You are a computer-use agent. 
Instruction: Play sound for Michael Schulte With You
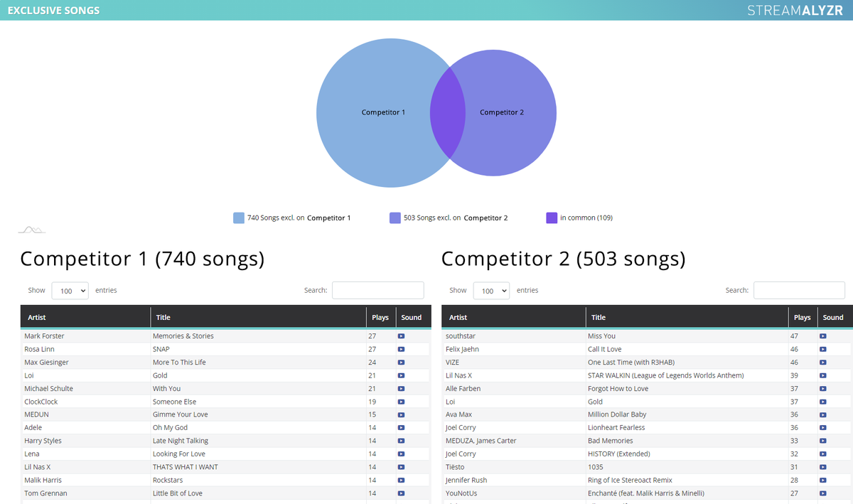(x=401, y=389)
